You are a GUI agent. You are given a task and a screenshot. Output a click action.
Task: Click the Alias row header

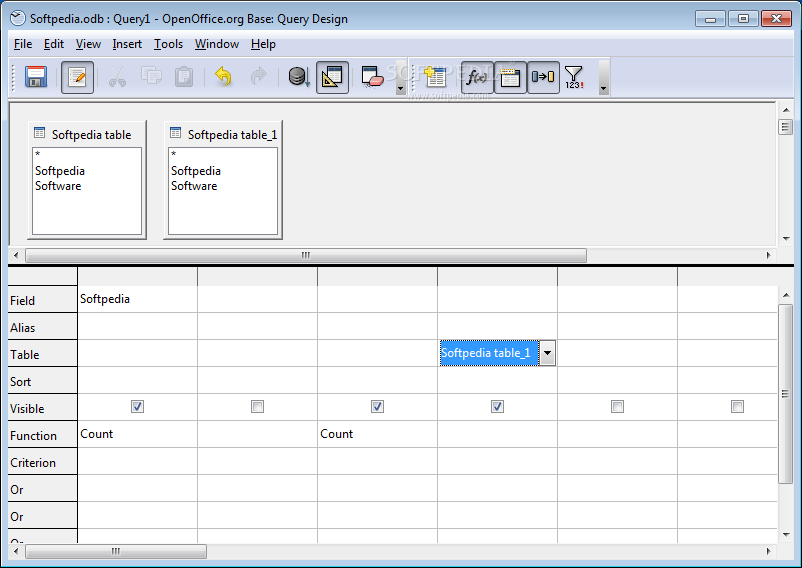[x=42, y=327]
